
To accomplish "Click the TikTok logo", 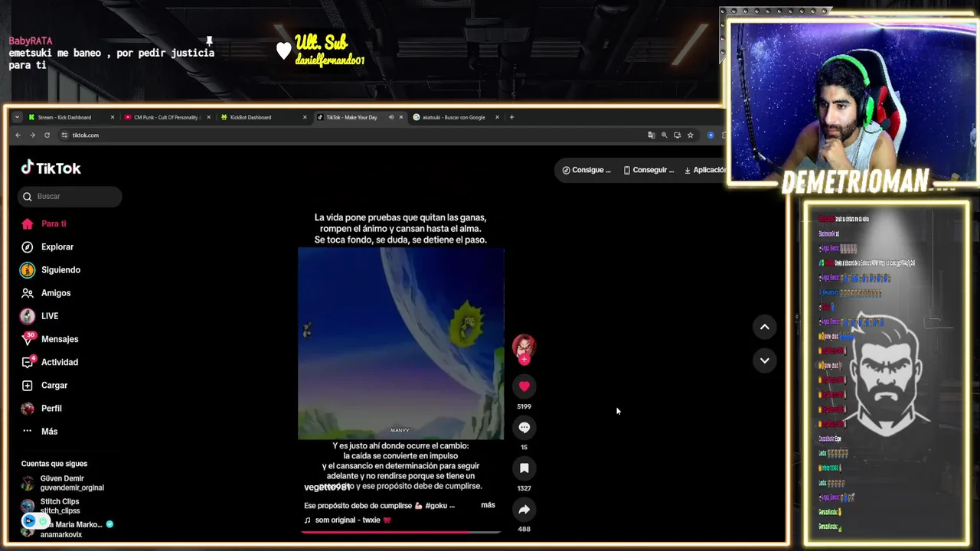I will [x=51, y=168].
